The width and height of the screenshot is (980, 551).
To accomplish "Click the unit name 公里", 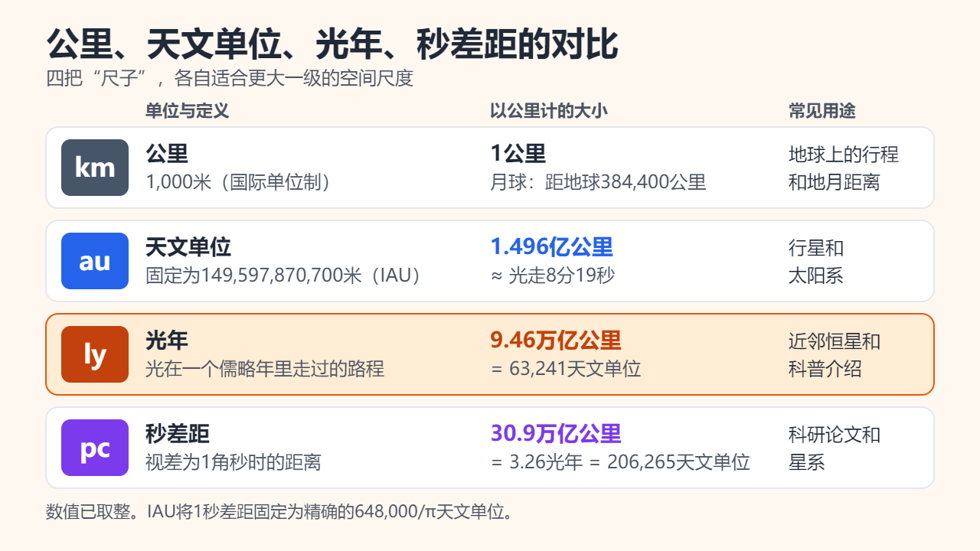I will click(167, 154).
